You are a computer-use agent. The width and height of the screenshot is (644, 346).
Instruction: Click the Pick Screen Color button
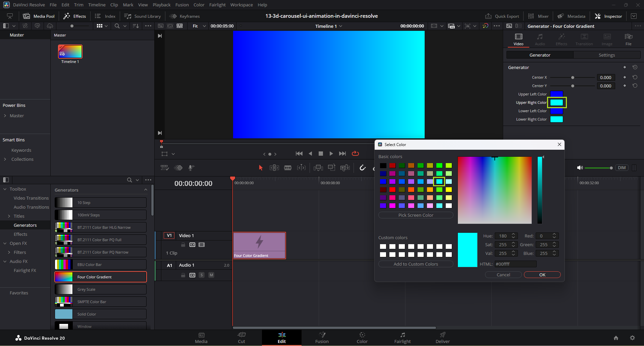coord(416,215)
